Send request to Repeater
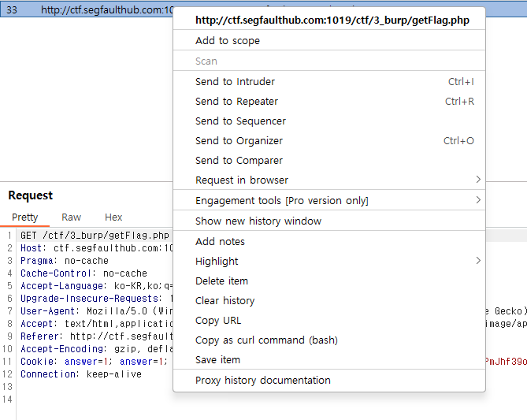Screen dimensions: 527x420 [236, 102]
